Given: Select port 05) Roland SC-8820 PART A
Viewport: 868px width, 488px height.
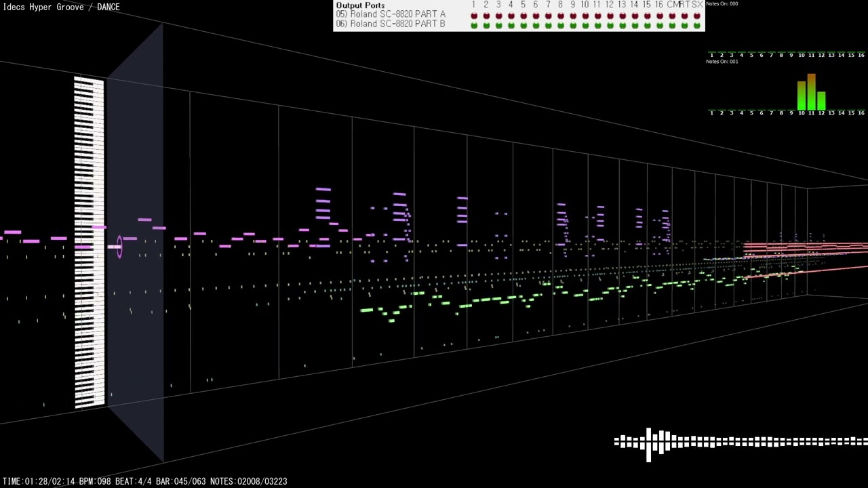Looking at the screenshot, I should pos(391,14).
